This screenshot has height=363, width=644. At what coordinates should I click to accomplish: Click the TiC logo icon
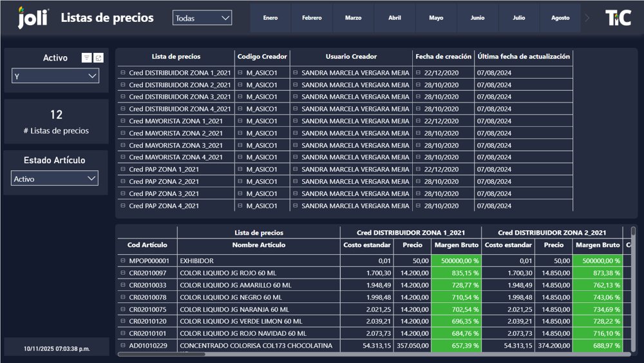pos(618,18)
